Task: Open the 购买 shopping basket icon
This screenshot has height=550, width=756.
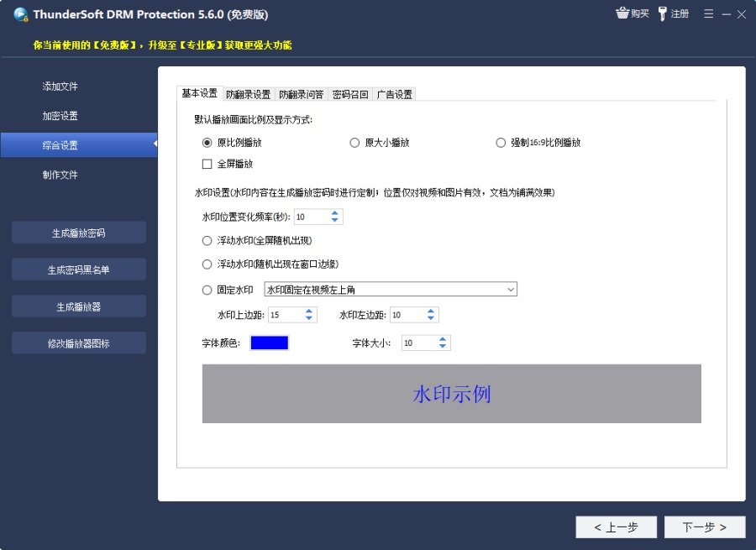Action: point(622,13)
